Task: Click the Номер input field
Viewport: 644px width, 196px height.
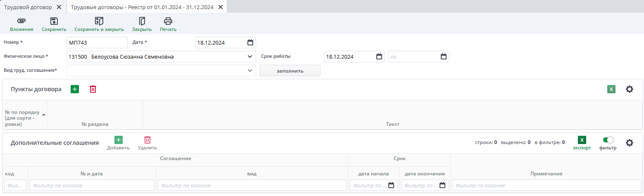Action: (97, 42)
